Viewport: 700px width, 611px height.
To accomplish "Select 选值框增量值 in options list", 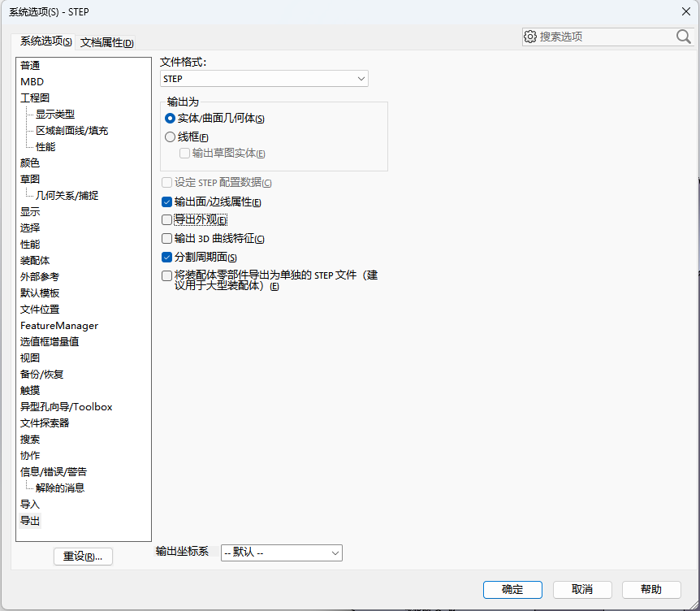I will point(50,342).
